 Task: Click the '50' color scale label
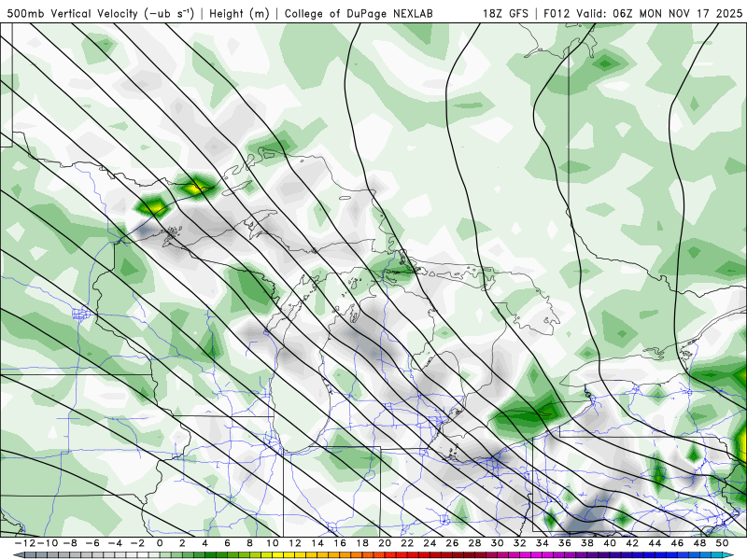click(722, 543)
